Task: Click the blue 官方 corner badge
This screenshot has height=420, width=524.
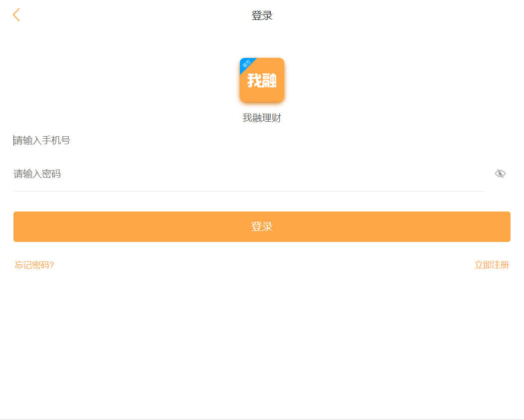Action: click(246, 64)
